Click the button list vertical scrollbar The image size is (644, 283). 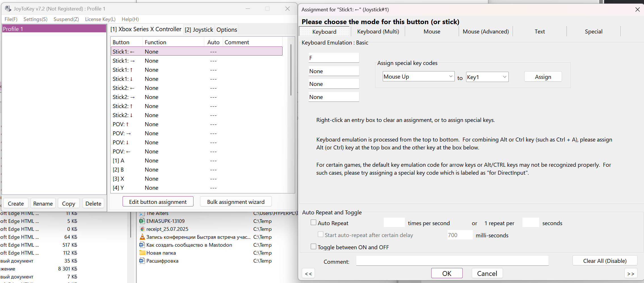[291, 70]
